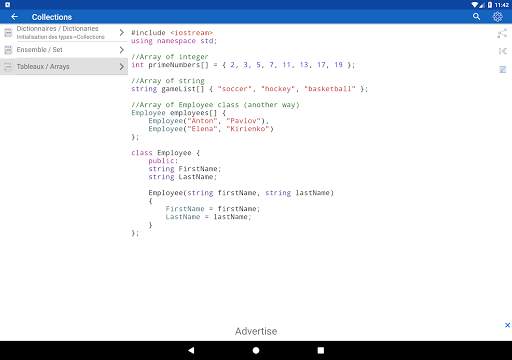The height and width of the screenshot is (360, 512).
Task: Tap the 'int primeNumbers[]' line
Action: coord(243,65)
